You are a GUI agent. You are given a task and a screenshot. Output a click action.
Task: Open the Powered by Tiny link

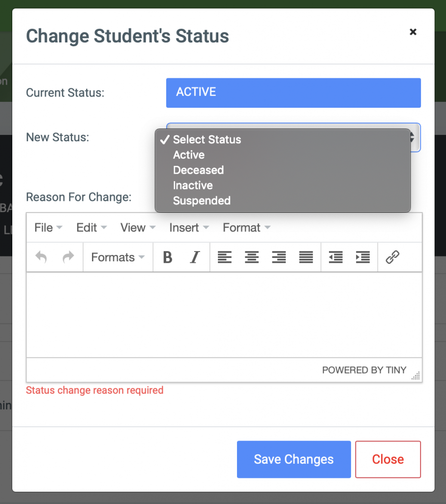pos(364,370)
